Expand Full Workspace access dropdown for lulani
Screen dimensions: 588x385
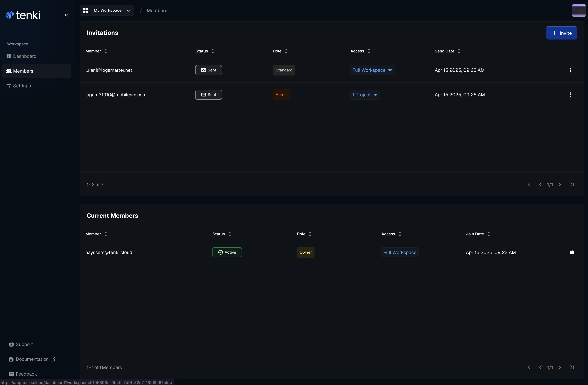click(x=372, y=70)
